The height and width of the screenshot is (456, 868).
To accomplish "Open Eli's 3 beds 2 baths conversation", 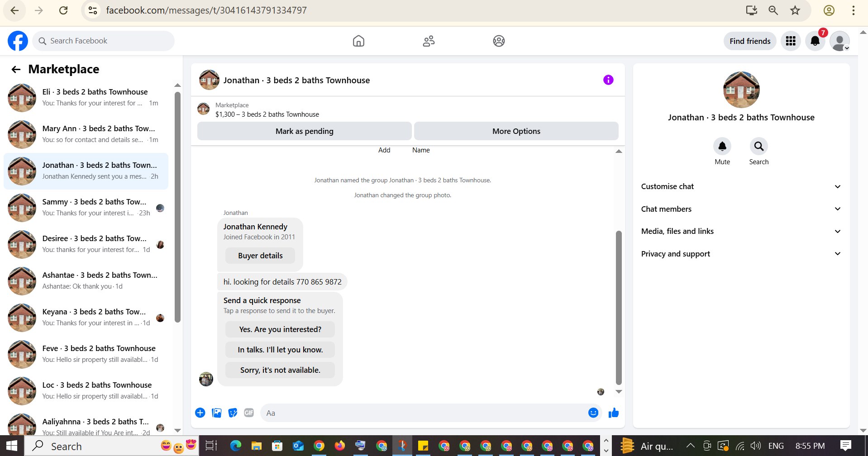I will 86,98.
